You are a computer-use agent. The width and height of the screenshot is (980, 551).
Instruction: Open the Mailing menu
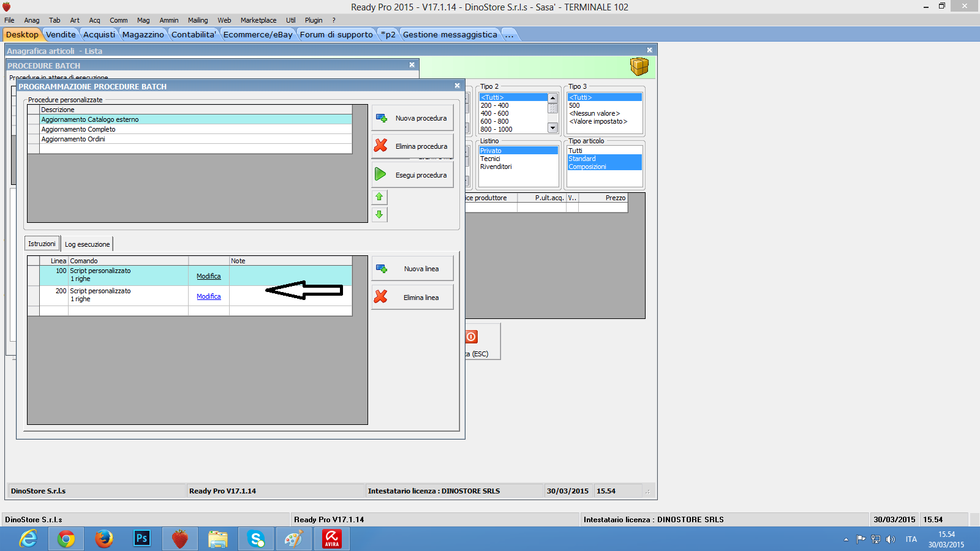point(198,20)
